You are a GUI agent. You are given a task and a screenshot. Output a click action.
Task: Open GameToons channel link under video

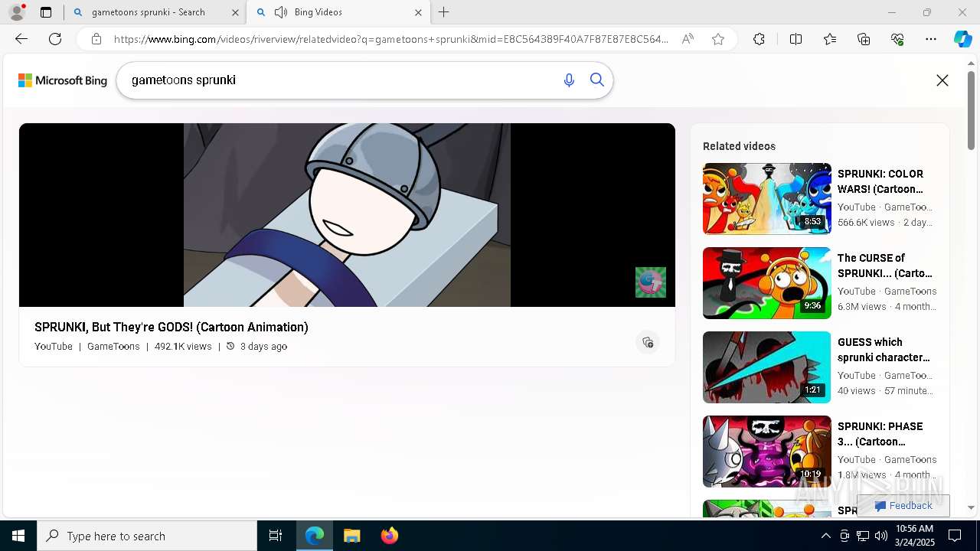(x=113, y=347)
